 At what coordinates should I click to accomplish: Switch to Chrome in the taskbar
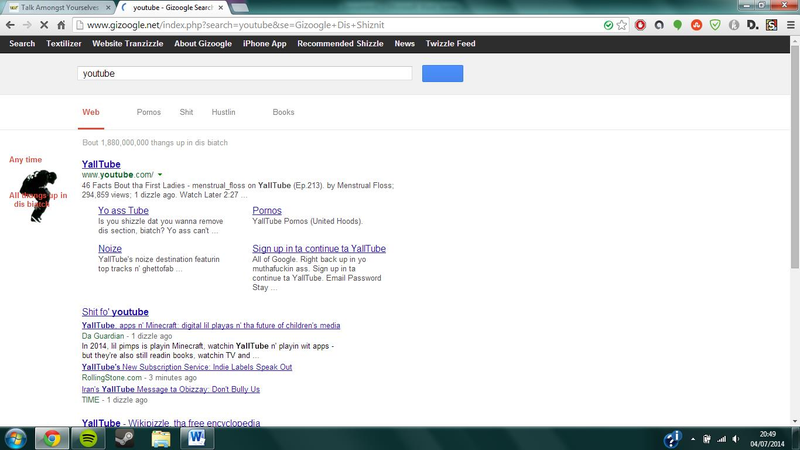[x=52, y=438]
